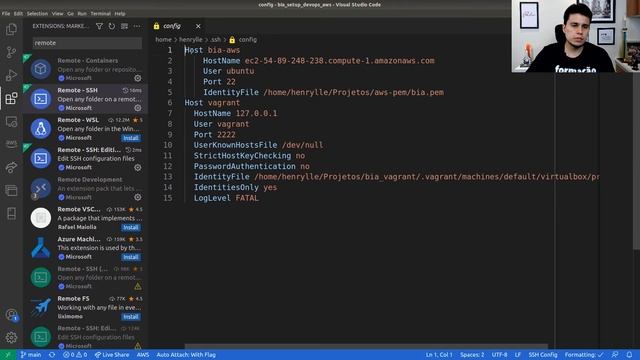Switch branch via 'main' in status bar
Image resolution: width=640 pixels, height=360 pixels.
click(31, 355)
